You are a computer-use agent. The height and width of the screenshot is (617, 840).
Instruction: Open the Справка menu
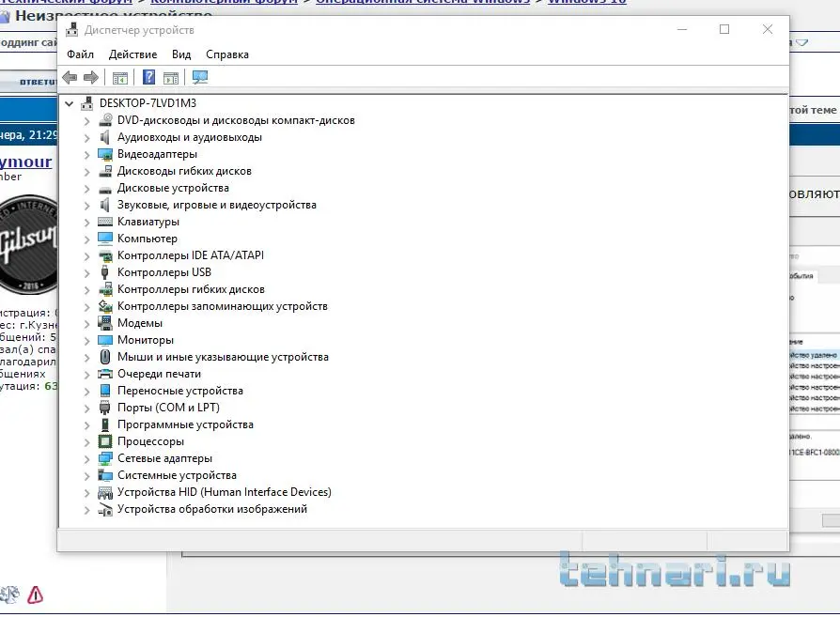[x=227, y=54]
